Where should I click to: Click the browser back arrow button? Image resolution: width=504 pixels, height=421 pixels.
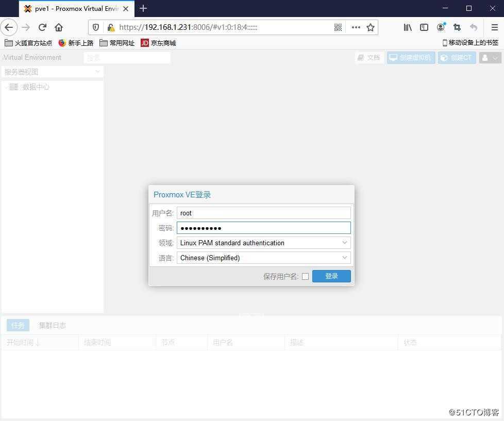[x=9, y=27]
